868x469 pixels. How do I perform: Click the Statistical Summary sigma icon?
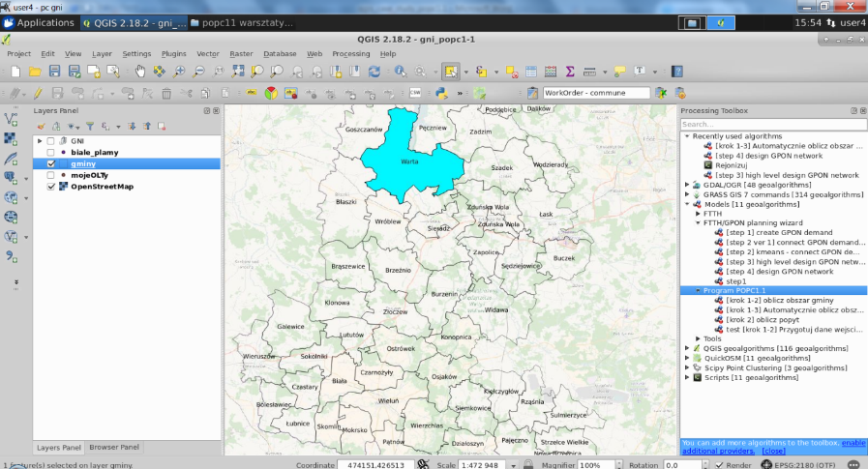(569, 72)
